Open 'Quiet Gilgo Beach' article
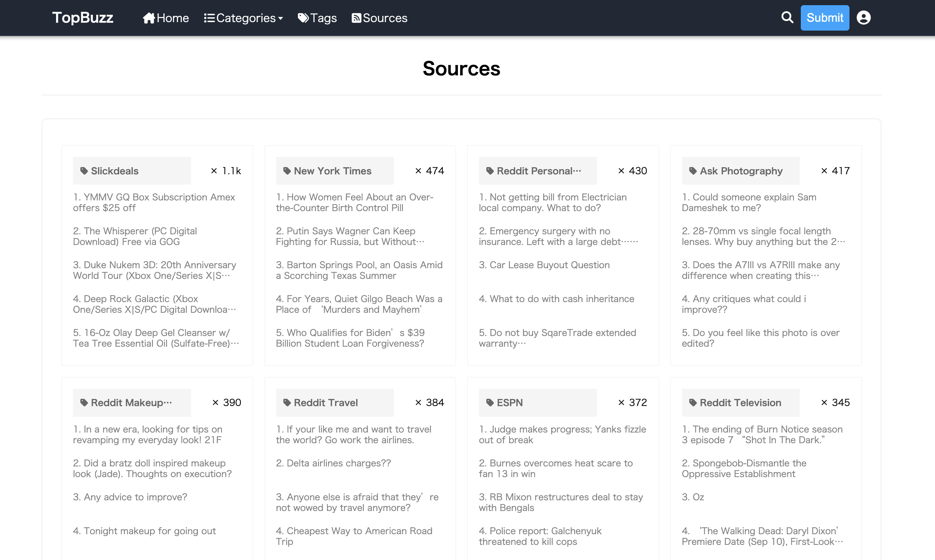 point(359,304)
